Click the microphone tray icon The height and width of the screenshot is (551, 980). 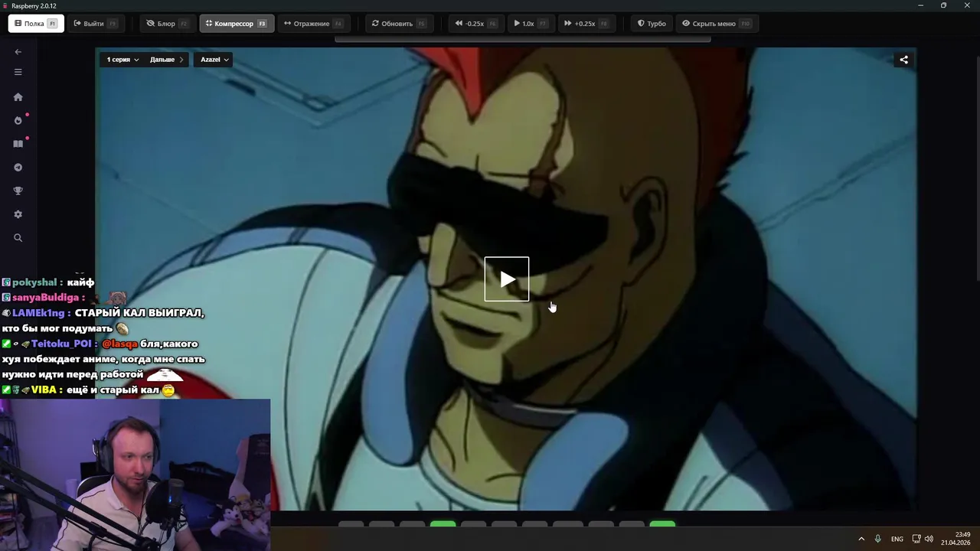point(878,539)
